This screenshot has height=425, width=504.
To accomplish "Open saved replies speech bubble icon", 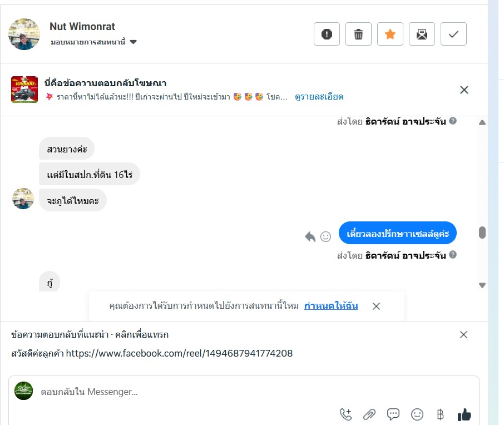I will tap(393, 414).
